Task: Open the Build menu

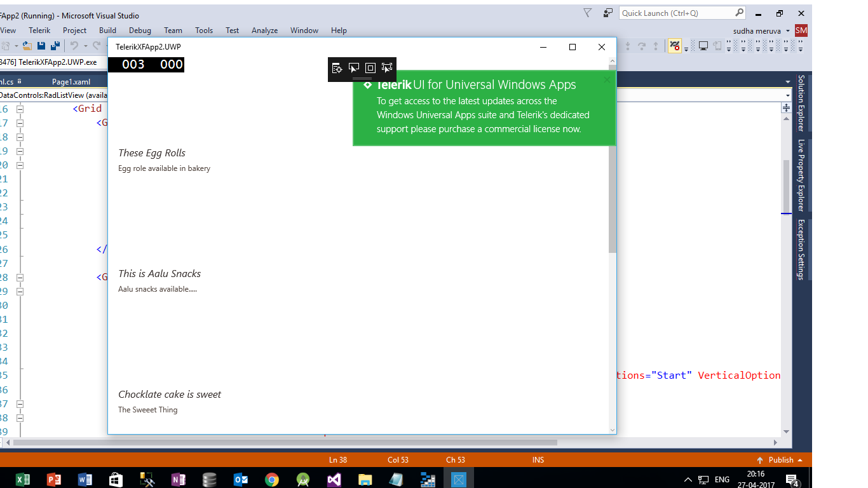Action: pos(107,30)
